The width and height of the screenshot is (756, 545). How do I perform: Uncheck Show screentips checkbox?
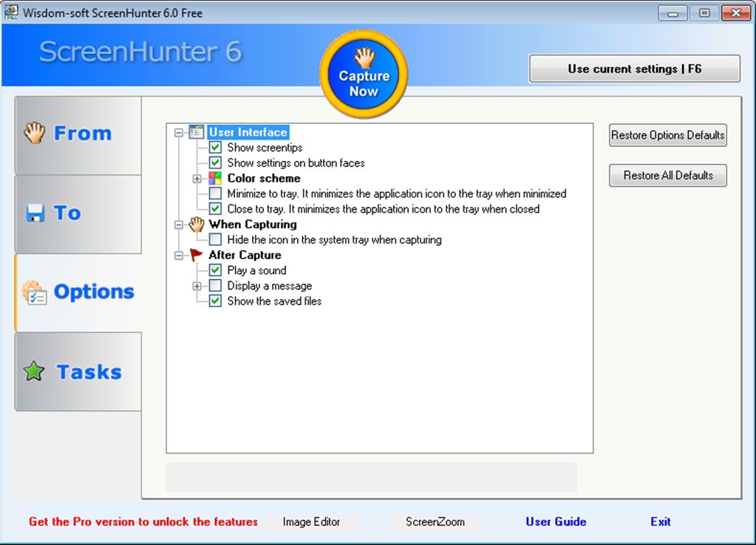tap(215, 148)
